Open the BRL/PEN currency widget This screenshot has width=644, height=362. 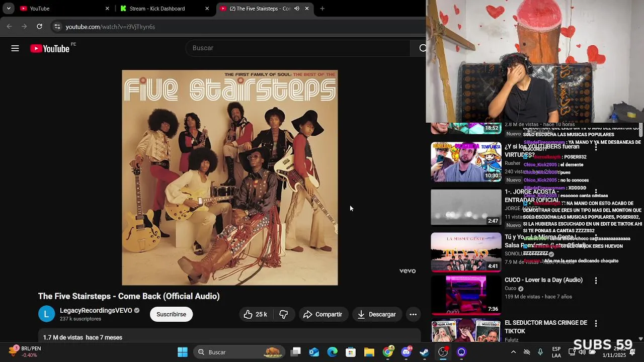tap(25, 351)
